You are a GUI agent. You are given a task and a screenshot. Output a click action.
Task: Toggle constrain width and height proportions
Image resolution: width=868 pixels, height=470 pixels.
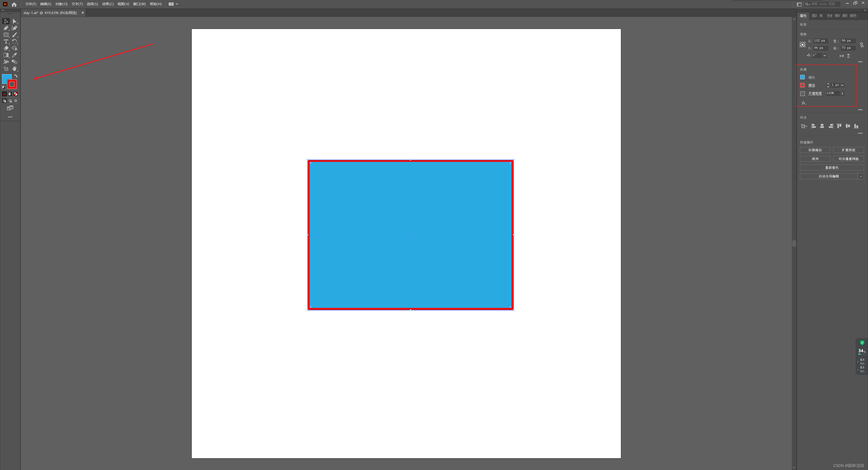click(862, 45)
